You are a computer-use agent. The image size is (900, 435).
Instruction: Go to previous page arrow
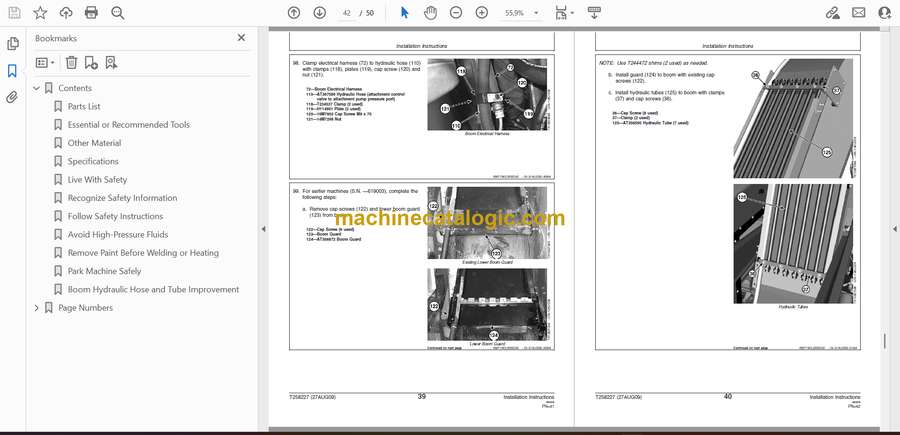point(293,13)
